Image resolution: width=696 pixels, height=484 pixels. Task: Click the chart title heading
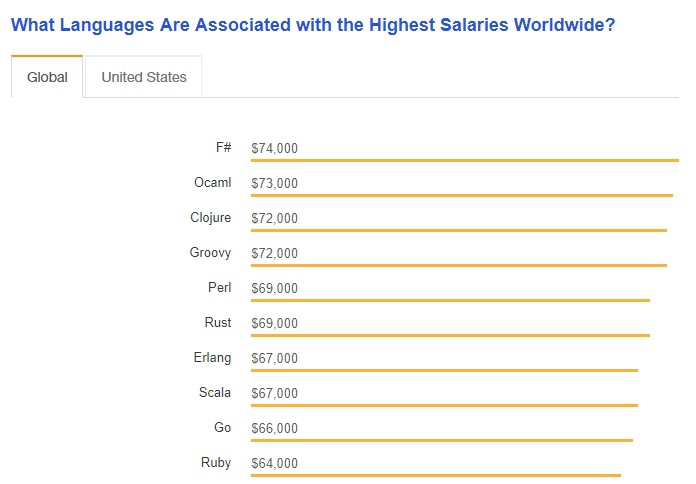tap(313, 24)
